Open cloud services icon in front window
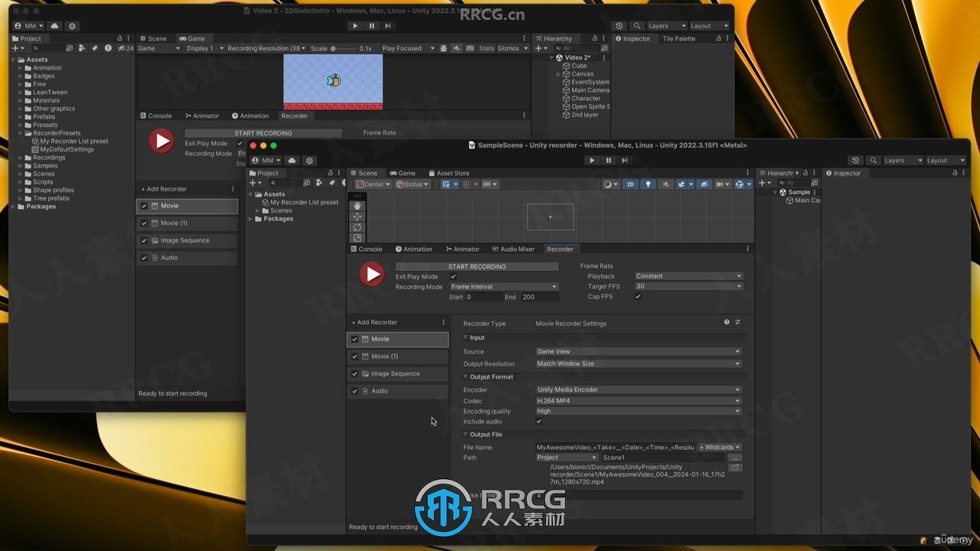Viewport: 980px width, 551px height. (292, 161)
